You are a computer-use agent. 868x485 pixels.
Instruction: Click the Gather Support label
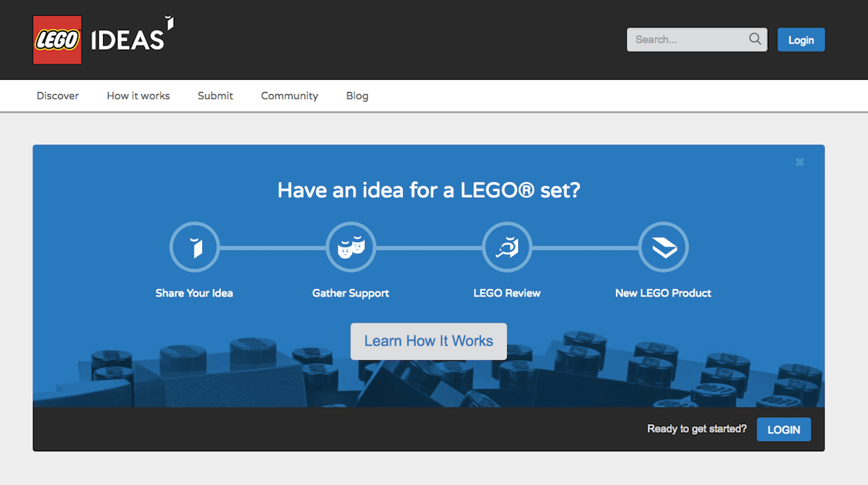[x=351, y=294]
